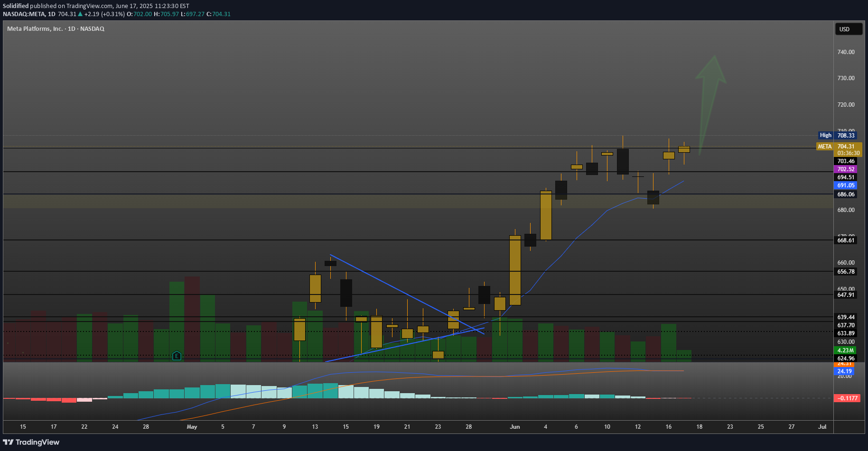
Task: Select the 647.91 price level label
Action: tap(845, 295)
